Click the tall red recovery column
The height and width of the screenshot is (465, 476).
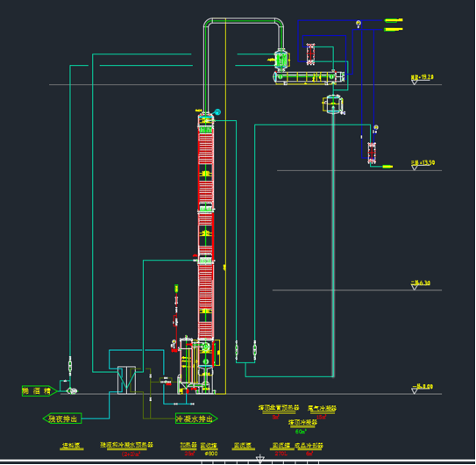click(x=206, y=225)
